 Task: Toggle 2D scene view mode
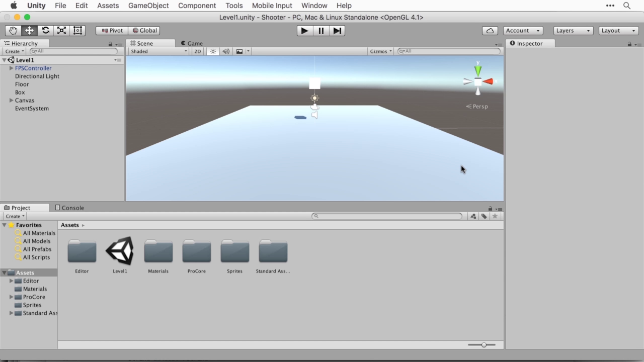198,51
